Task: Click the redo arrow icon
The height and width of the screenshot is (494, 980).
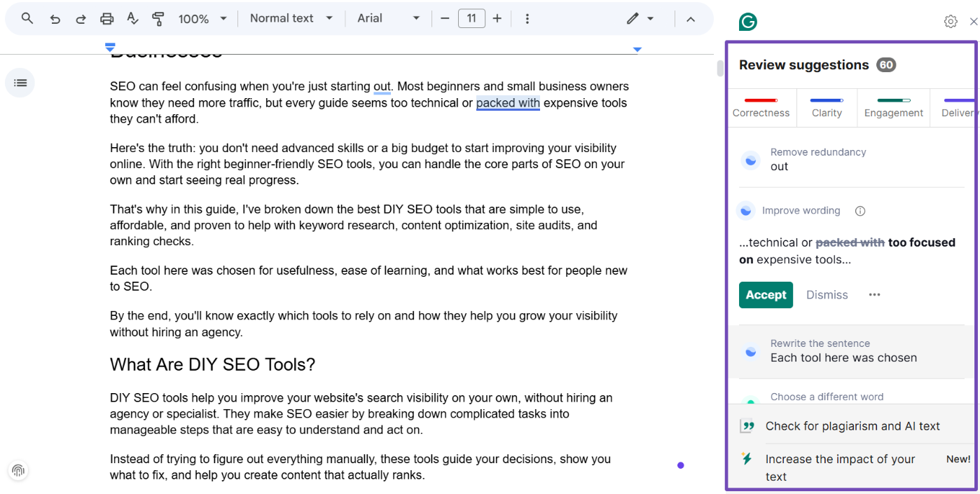Action: pos(81,19)
